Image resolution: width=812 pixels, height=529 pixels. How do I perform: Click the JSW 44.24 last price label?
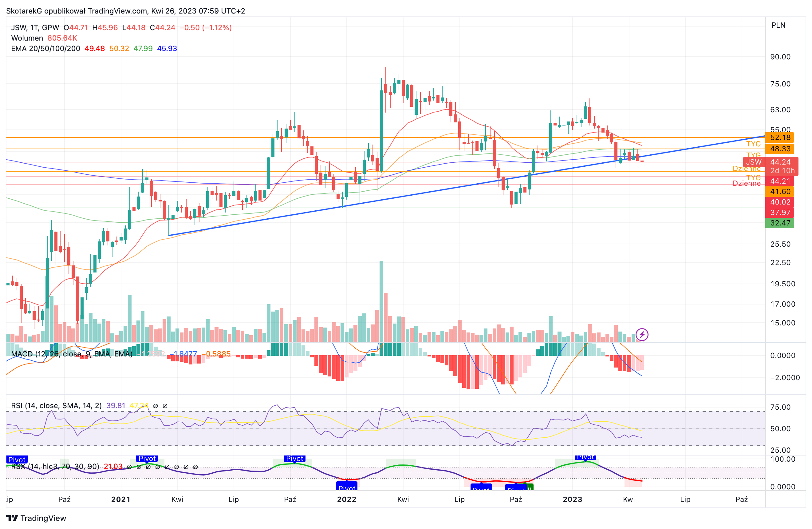coord(771,162)
